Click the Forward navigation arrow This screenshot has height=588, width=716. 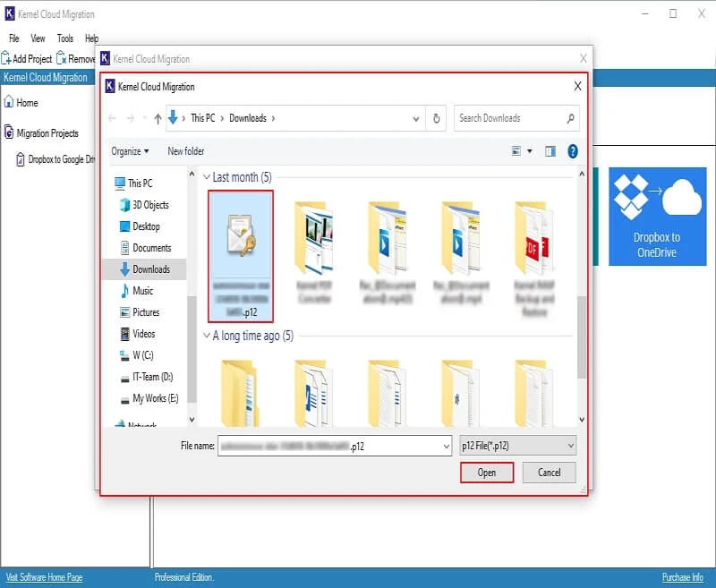(x=130, y=119)
